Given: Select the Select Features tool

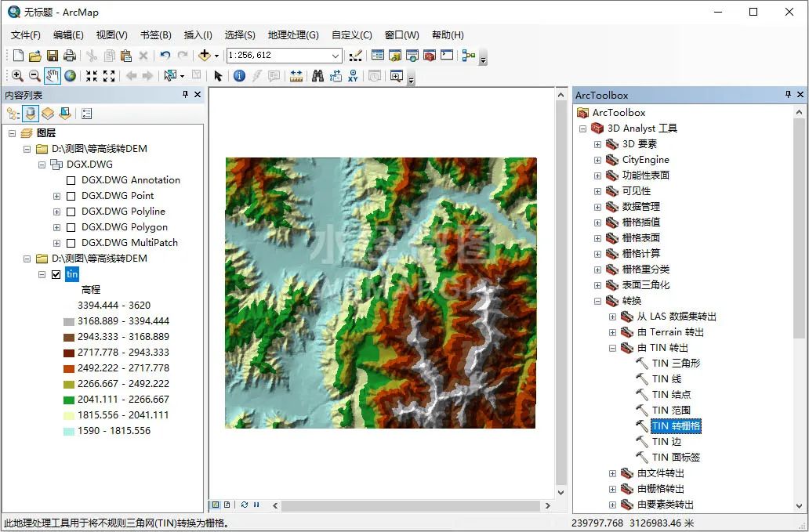Looking at the screenshot, I should click(171, 76).
